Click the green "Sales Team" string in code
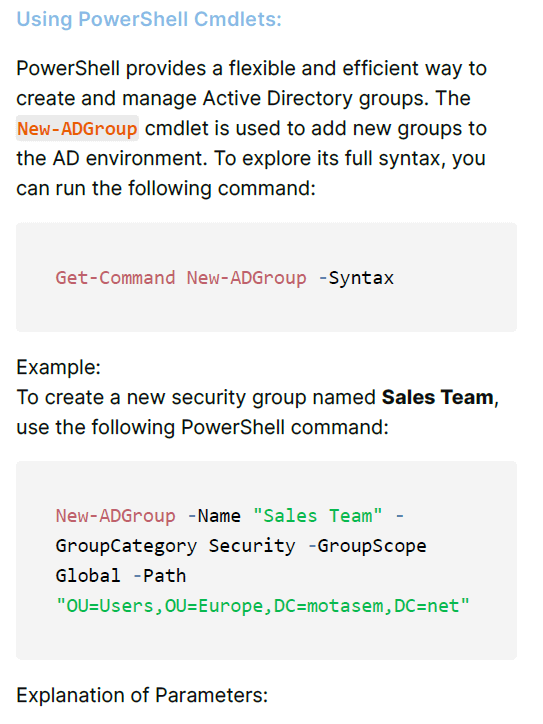This screenshot has height=724, width=543. tap(318, 516)
